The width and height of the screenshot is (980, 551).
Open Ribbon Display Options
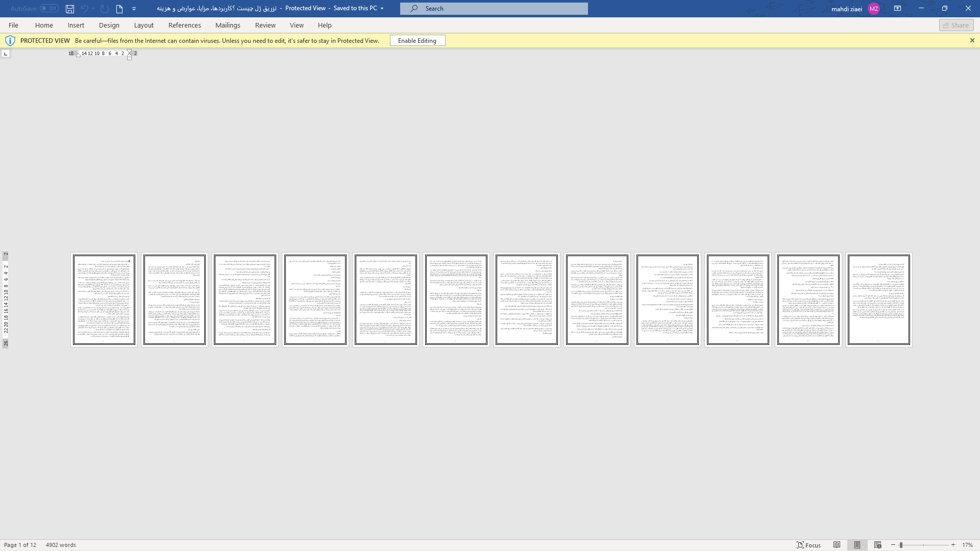pos(897,9)
